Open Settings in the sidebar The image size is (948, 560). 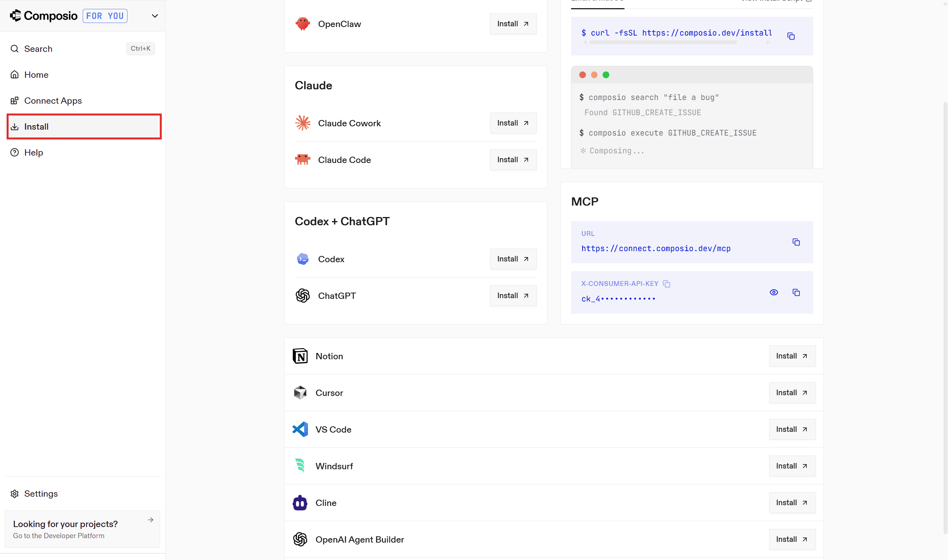point(83,494)
